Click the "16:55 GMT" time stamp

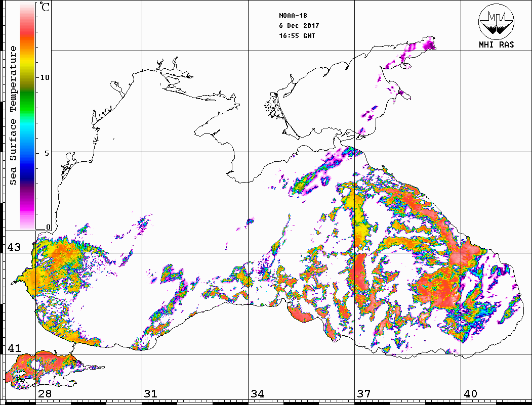click(297, 36)
